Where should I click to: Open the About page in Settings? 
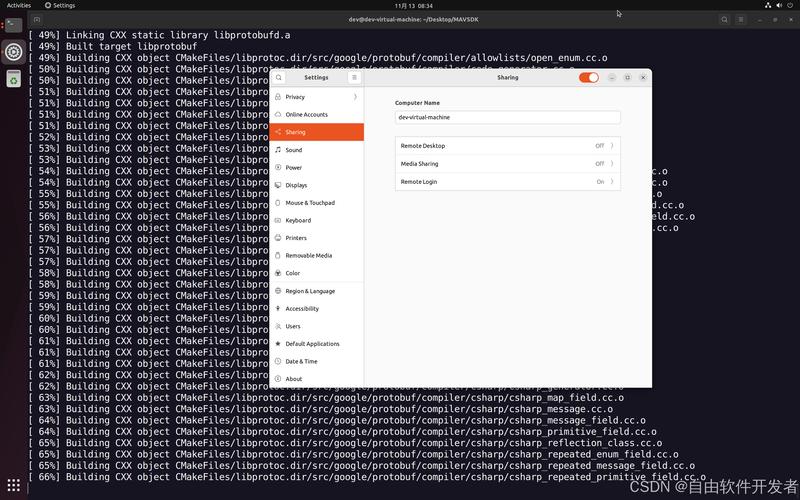click(294, 379)
